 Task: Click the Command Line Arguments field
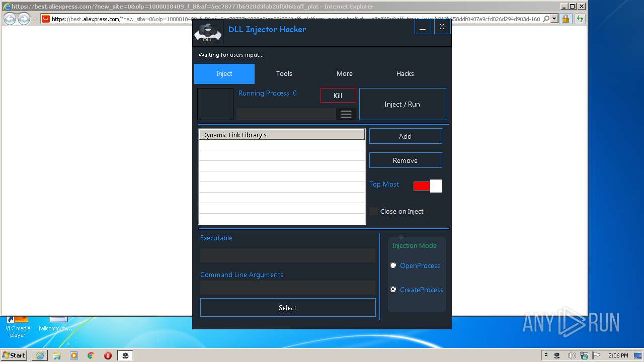288,288
